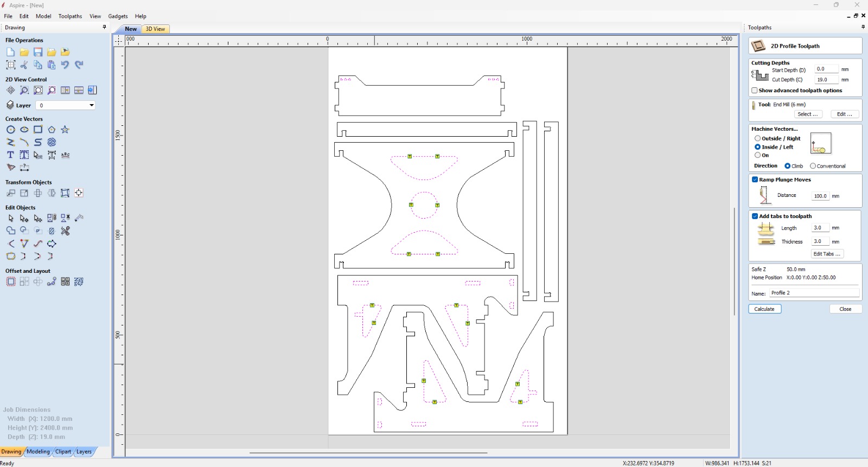Open the Model menu
Image resolution: width=868 pixels, height=467 pixels.
tap(43, 16)
